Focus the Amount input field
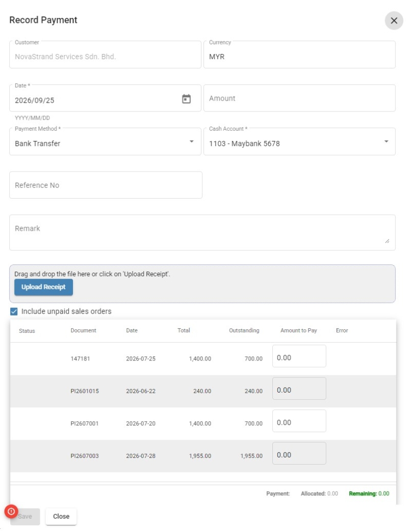408x532 pixels. click(299, 98)
